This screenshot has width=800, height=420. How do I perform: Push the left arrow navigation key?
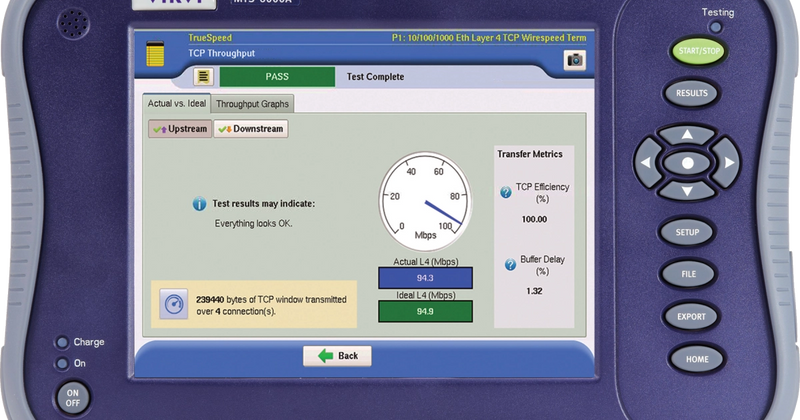pyautogui.click(x=647, y=163)
